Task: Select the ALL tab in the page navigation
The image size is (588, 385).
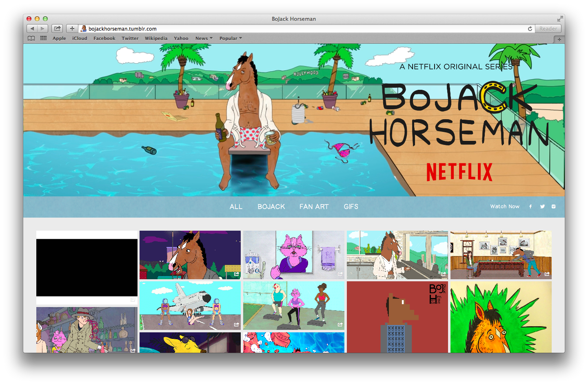Action: tap(236, 207)
